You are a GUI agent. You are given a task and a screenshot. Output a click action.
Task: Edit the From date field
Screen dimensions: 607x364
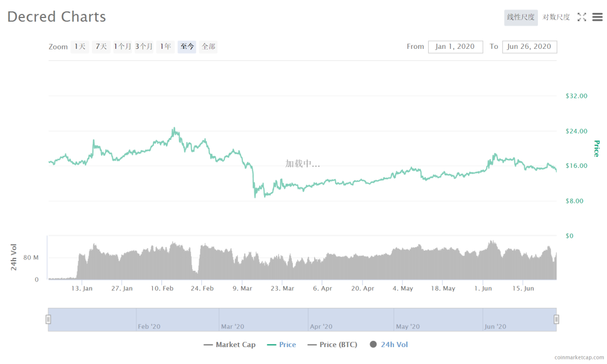click(x=455, y=47)
